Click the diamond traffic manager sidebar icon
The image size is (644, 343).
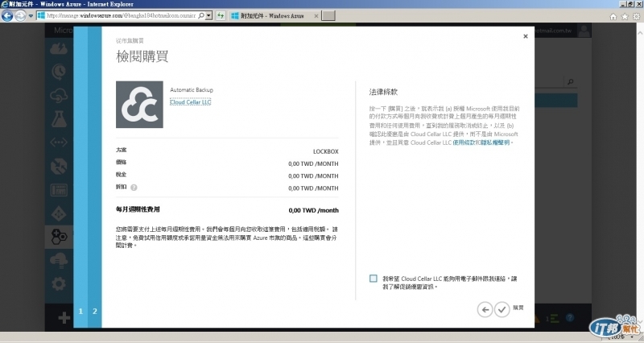pos(59,213)
